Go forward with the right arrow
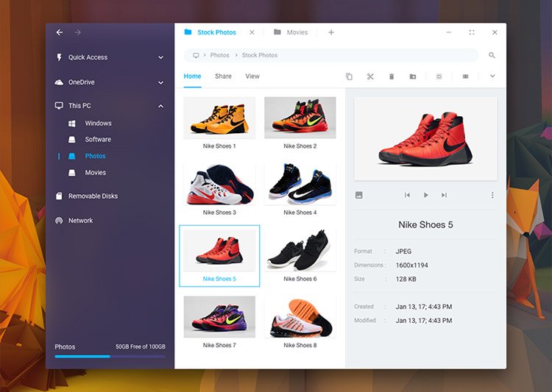This screenshot has width=552, height=392. tap(78, 32)
